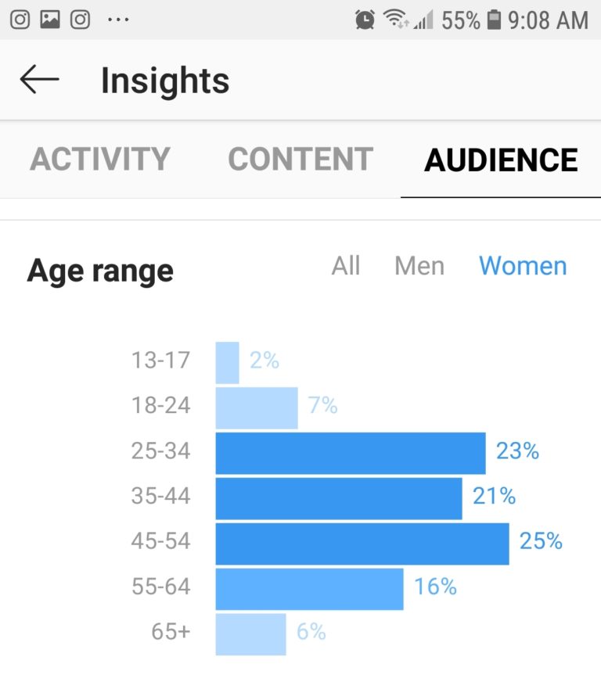The height and width of the screenshot is (700, 601).
Task: Tap the battery icon in status bar
Action: (x=494, y=20)
